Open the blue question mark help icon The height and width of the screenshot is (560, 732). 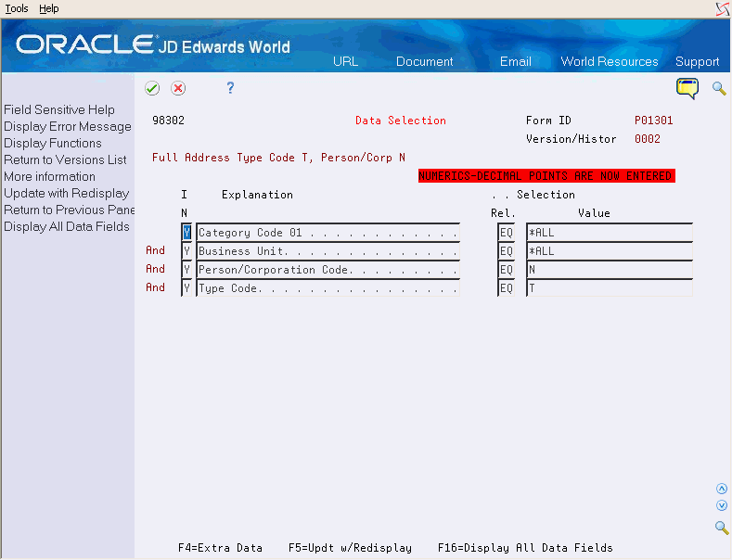pyautogui.click(x=230, y=88)
